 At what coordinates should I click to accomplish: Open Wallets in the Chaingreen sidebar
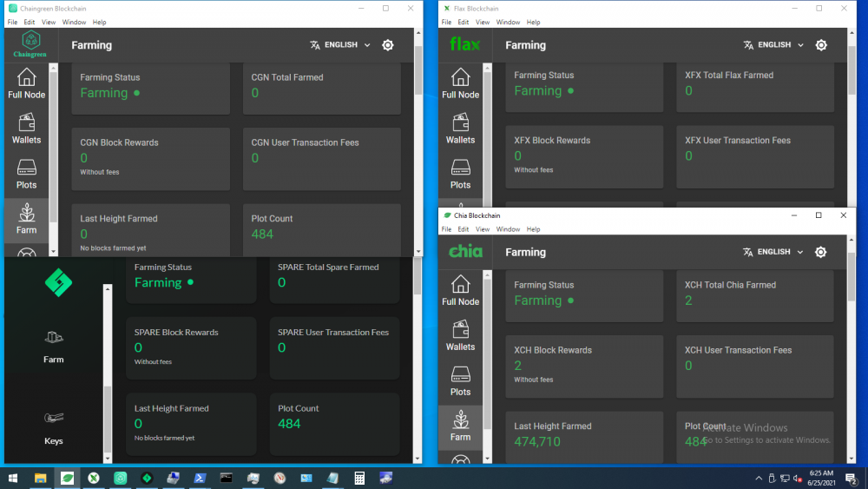click(x=26, y=129)
